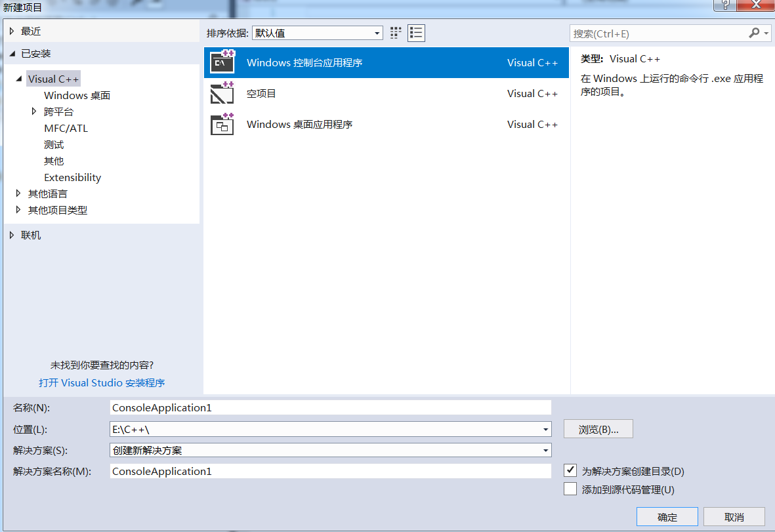Click the help question mark button
The image size is (775, 532).
726,5
